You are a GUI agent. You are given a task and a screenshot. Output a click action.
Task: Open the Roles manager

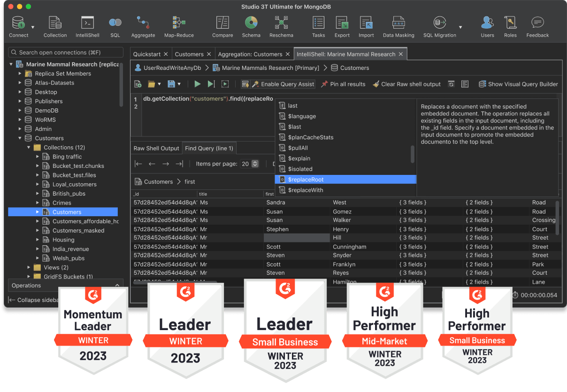[x=510, y=27]
